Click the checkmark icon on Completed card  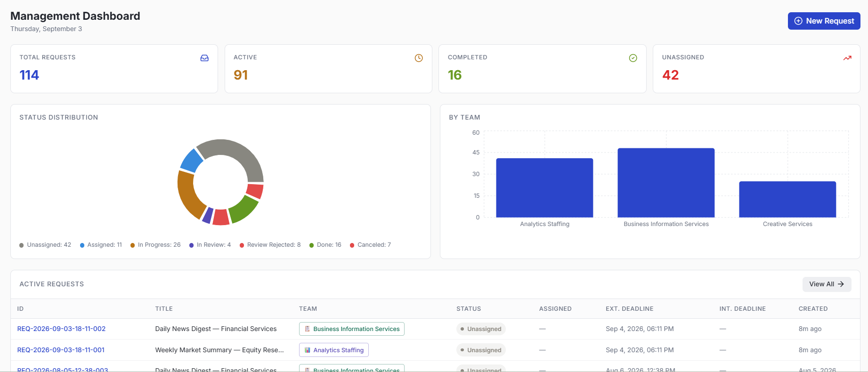pos(633,58)
